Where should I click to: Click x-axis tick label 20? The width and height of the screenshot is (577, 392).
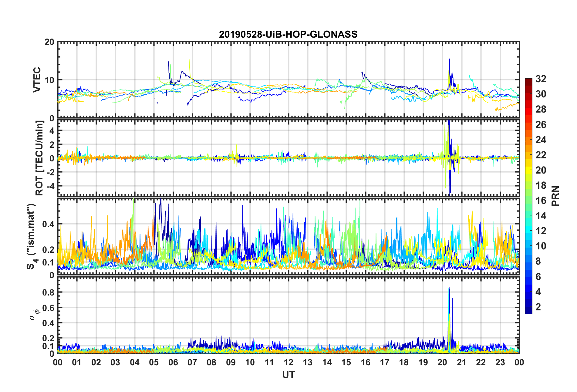pos(442,362)
